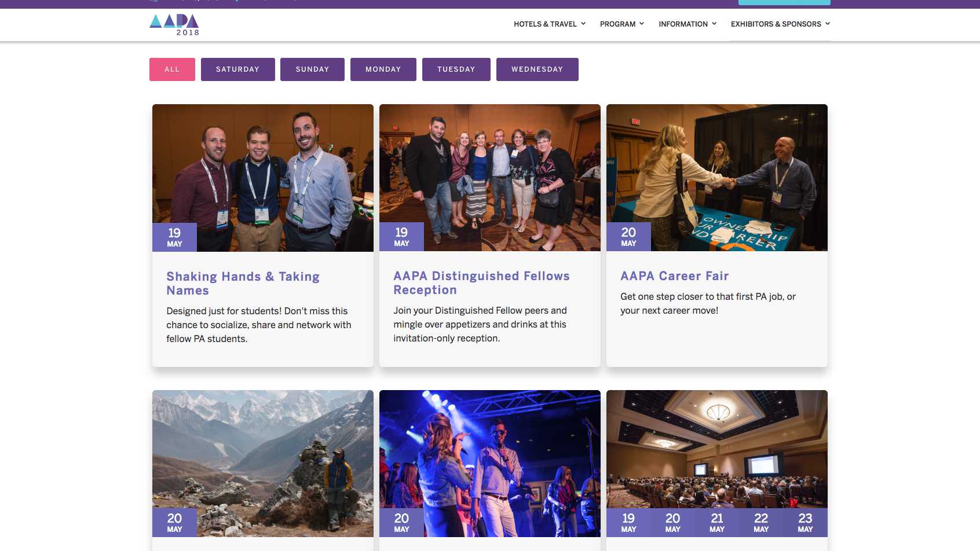This screenshot has height=551, width=980.
Task: Click the 21 May badge on ballroom card
Action: pyautogui.click(x=717, y=523)
